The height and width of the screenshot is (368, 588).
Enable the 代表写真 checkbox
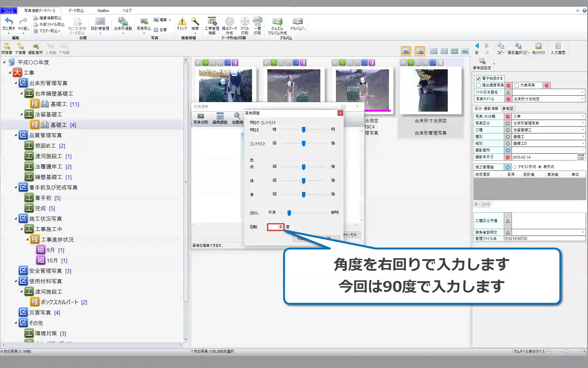(x=517, y=85)
